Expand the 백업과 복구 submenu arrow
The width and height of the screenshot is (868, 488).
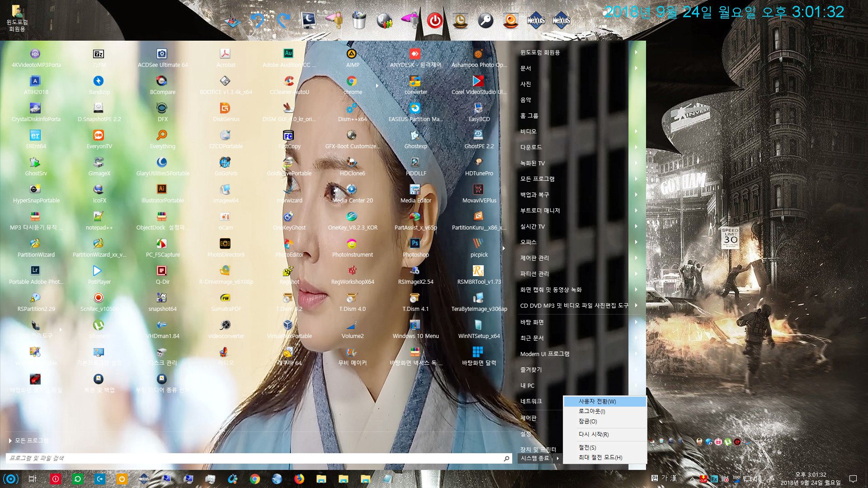tap(636, 195)
